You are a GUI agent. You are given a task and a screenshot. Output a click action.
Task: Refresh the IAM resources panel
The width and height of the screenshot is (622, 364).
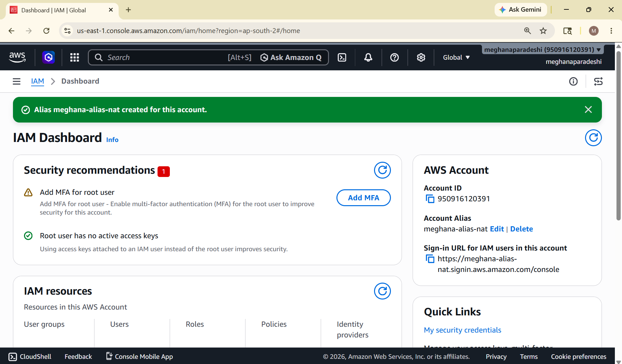click(382, 291)
